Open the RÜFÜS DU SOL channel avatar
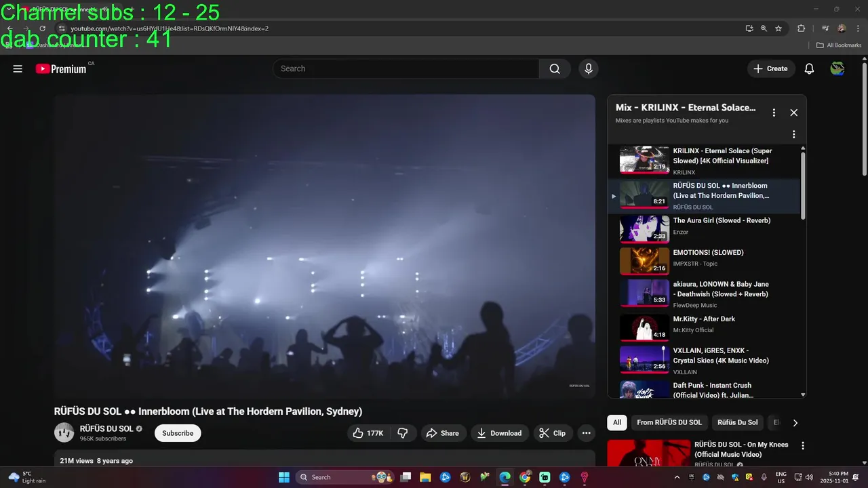The width and height of the screenshot is (868, 488). tap(64, 432)
